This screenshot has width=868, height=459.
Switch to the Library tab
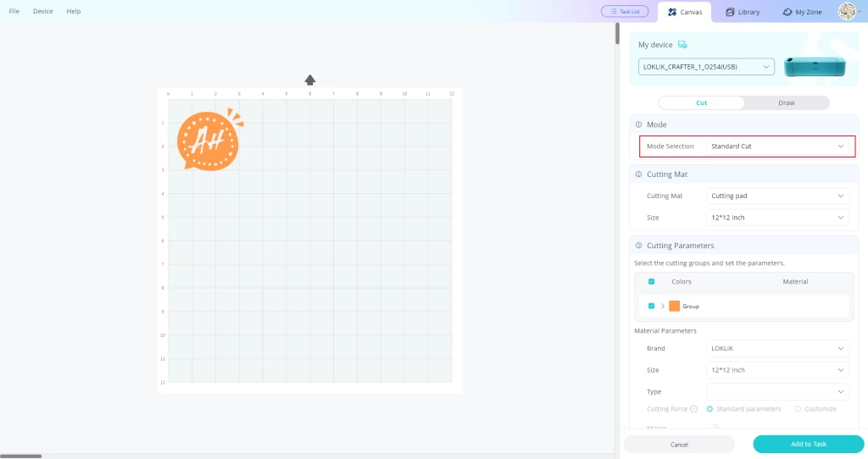(743, 12)
